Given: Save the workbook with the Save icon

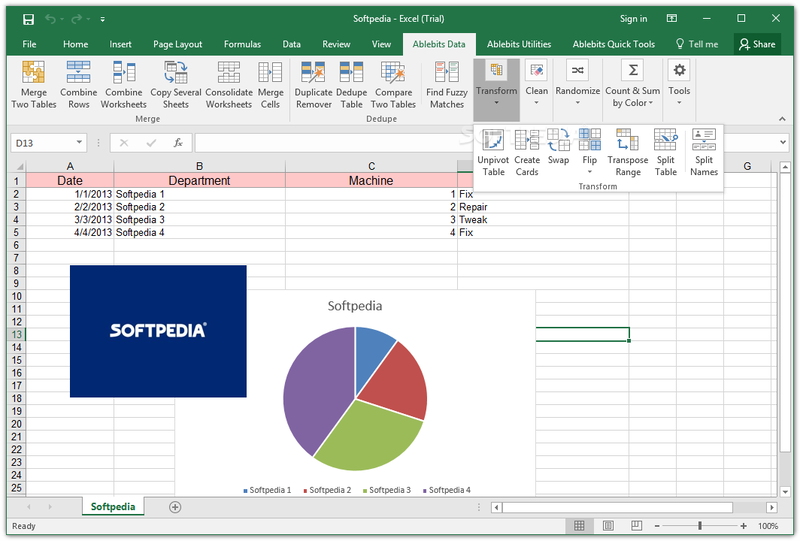Looking at the screenshot, I should [28, 19].
